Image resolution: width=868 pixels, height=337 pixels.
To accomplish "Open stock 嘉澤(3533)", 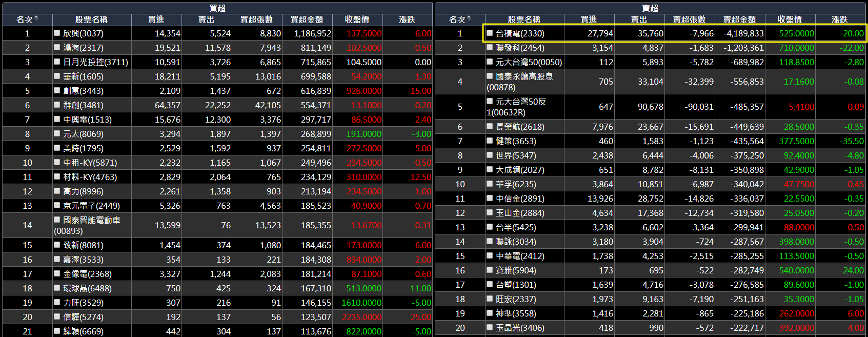I will coord(83,260).
